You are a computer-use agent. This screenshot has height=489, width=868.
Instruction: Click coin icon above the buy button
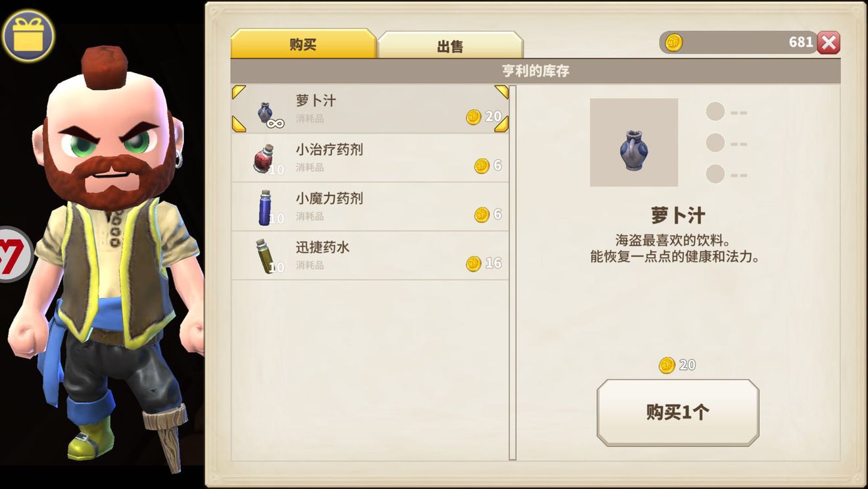[667, 365]
